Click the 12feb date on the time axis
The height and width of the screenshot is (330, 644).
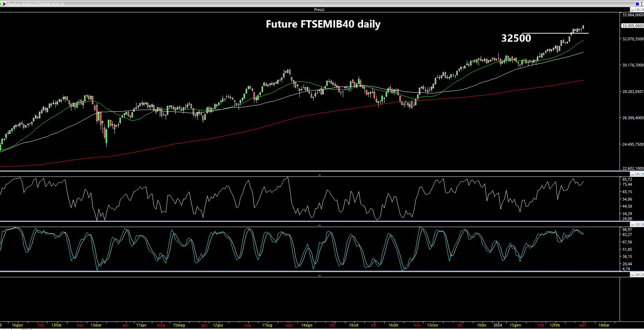(555, 325)
